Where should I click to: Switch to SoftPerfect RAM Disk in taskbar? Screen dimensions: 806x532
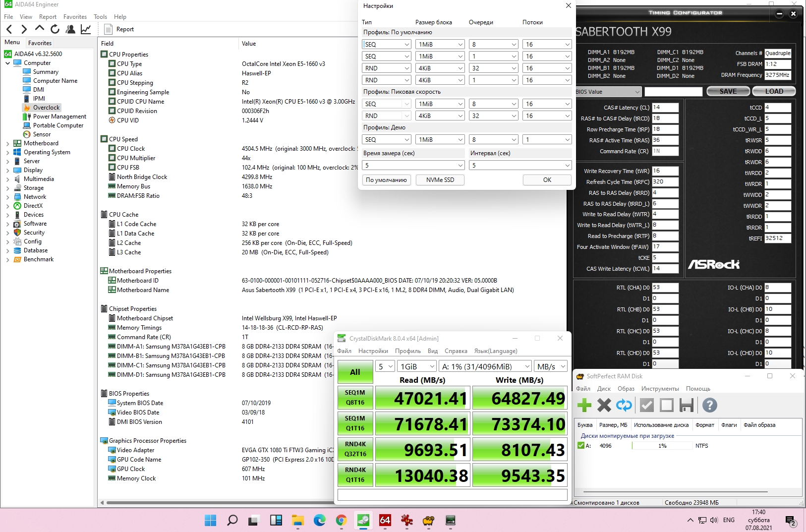pyautogui.click(x=428, y=520)
